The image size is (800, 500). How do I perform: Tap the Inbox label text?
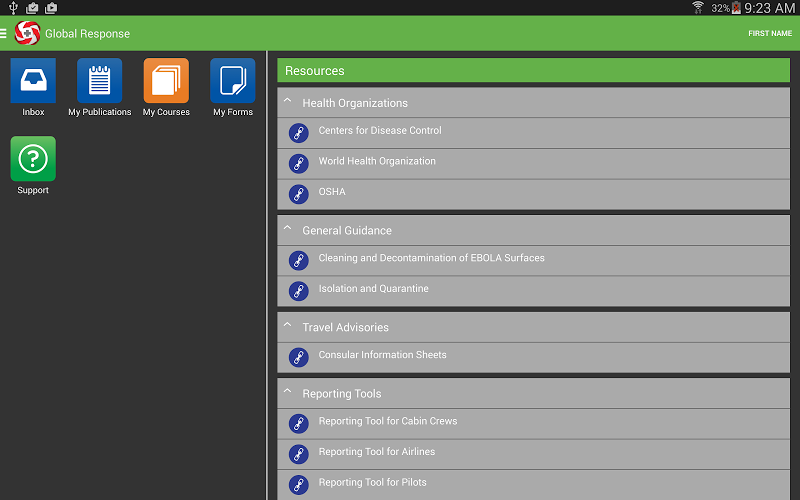tap(33, 112)
